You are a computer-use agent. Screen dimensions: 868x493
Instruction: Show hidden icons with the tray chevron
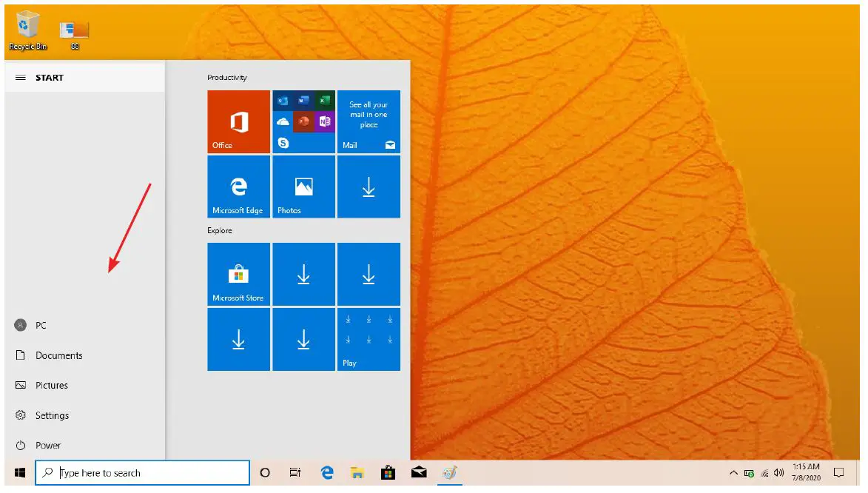pyautogui.click(x=733, y=472)
